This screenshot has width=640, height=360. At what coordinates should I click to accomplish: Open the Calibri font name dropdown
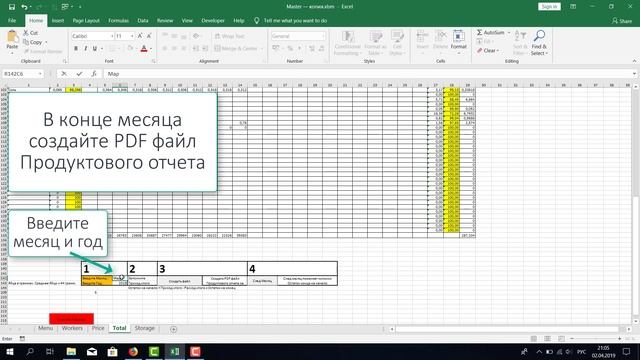tap(111, 36)
